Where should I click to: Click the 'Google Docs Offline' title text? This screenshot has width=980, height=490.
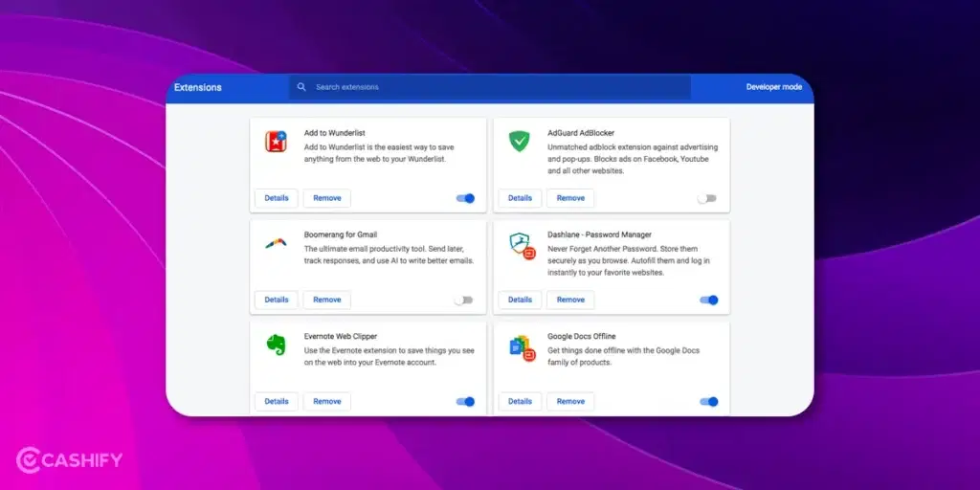pos(581,336)
